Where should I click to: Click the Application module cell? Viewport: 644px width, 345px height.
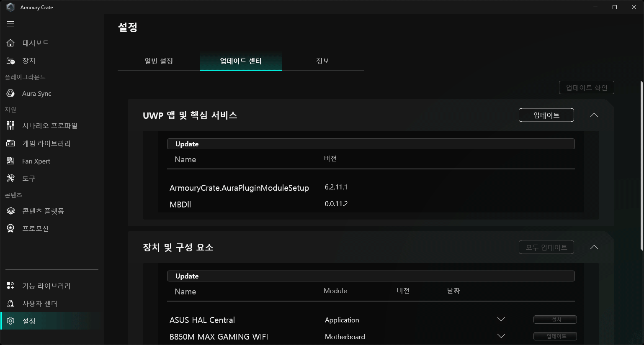pos(342,320)
